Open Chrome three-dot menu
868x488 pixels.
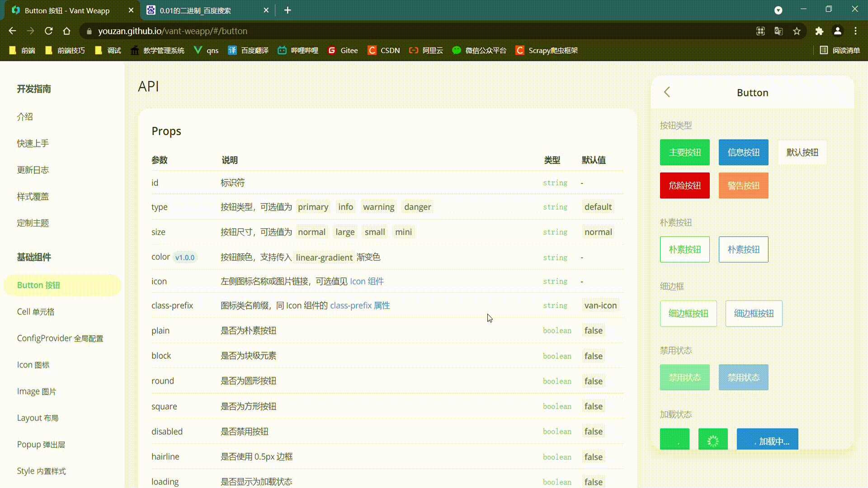pyautogui.click(x=855, y=31)
